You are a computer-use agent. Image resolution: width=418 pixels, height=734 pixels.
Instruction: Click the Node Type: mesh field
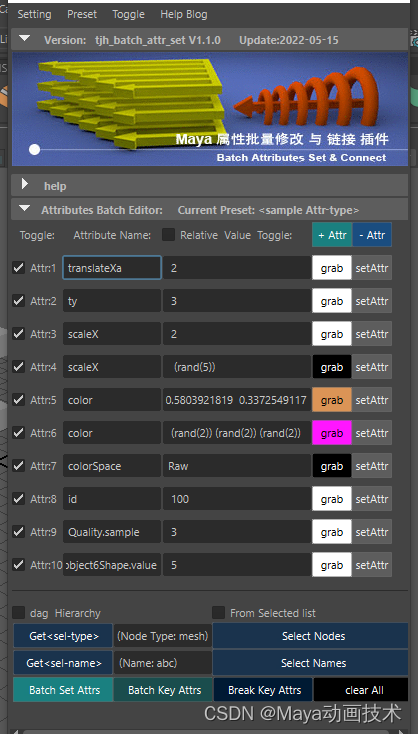163,636
